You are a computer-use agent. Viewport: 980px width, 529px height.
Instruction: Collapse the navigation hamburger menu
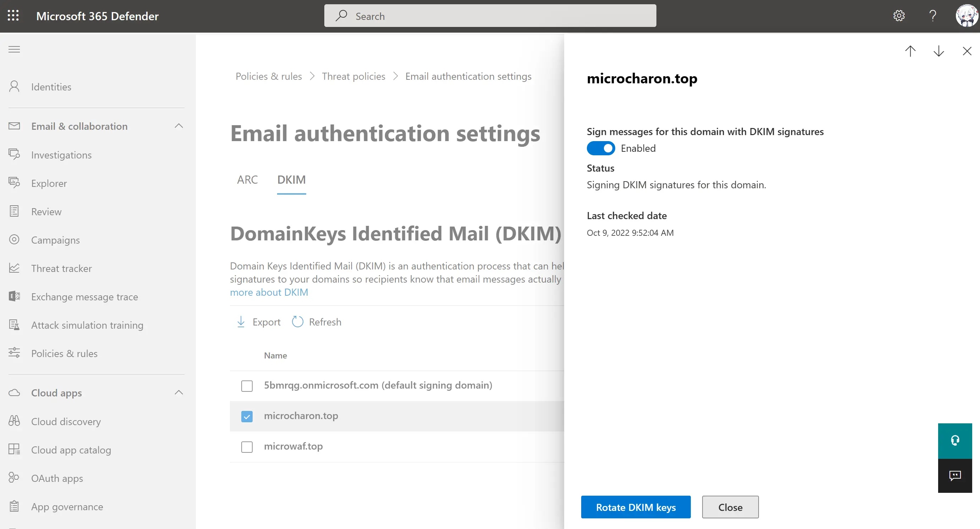point(14,49)
